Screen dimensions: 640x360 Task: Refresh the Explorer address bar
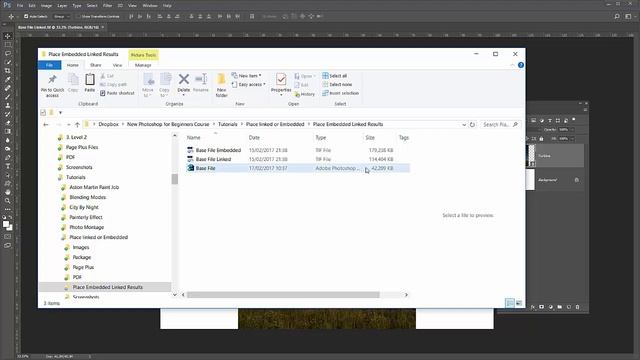pyautogui.click(x=472, y=124)
